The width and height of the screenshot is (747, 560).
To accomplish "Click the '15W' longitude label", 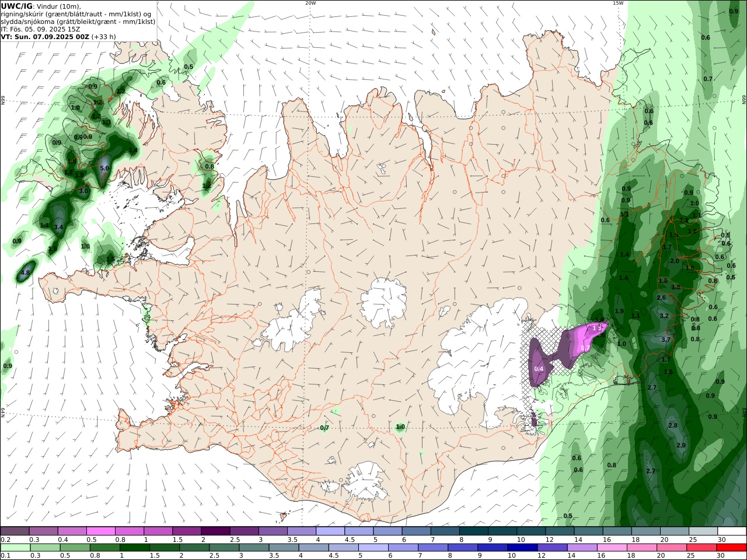I will pos(617,3).
